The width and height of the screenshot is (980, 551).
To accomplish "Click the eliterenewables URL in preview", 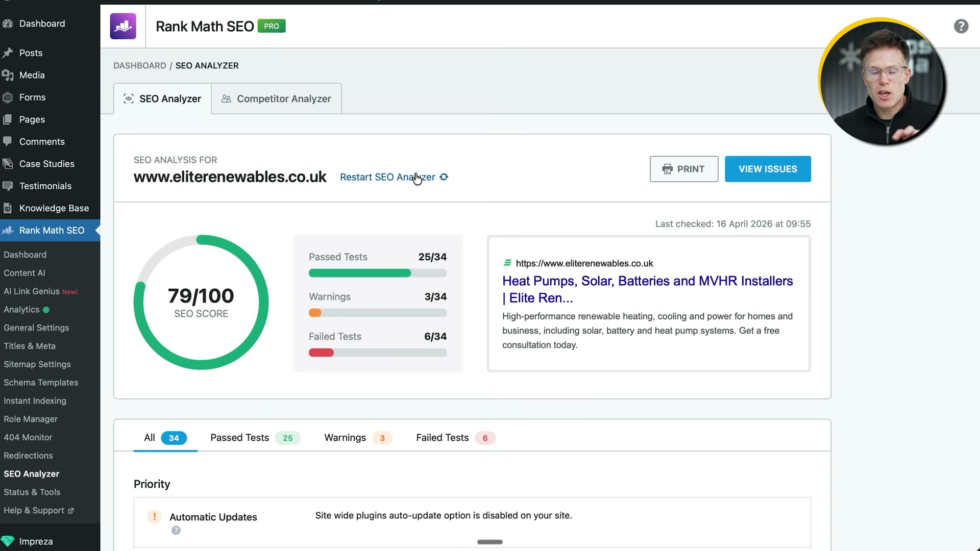I will pos(584,263).
